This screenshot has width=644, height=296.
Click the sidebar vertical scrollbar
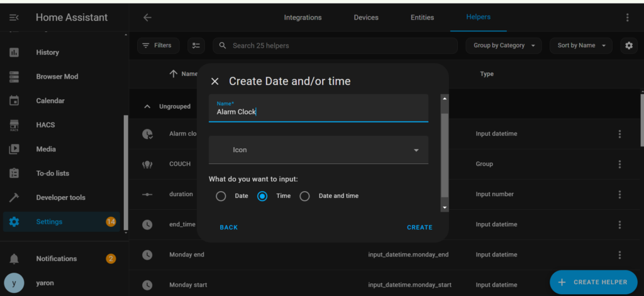tap(126, 172)
